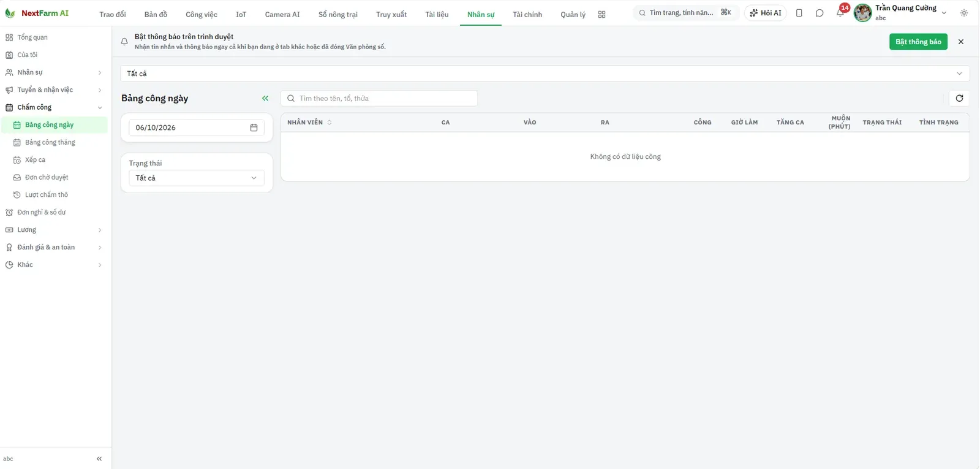980x469 pixels.
Task: Switch to the Sổ nông trại tab
Action: tap(338, 14)
